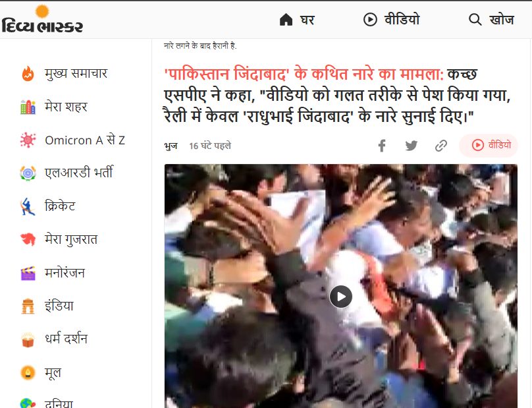Click the red वीडियो pill button
The height and width of the screenshot is (408, 532).
point(489,145)
